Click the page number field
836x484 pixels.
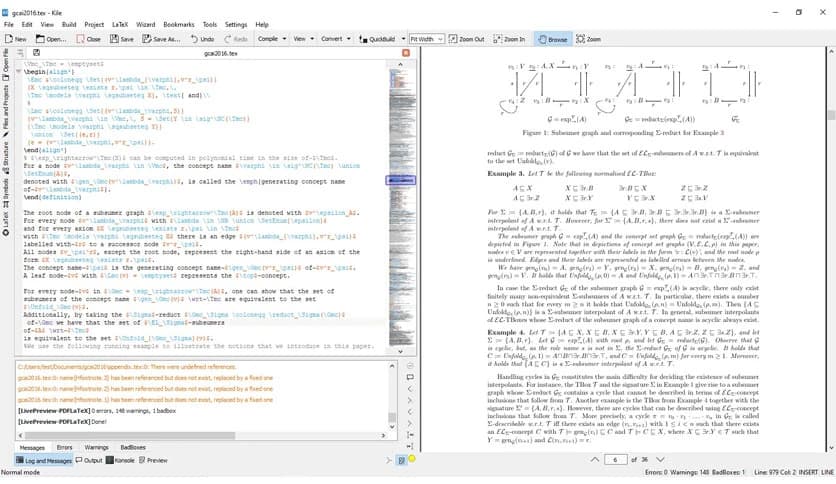point(619,459)
